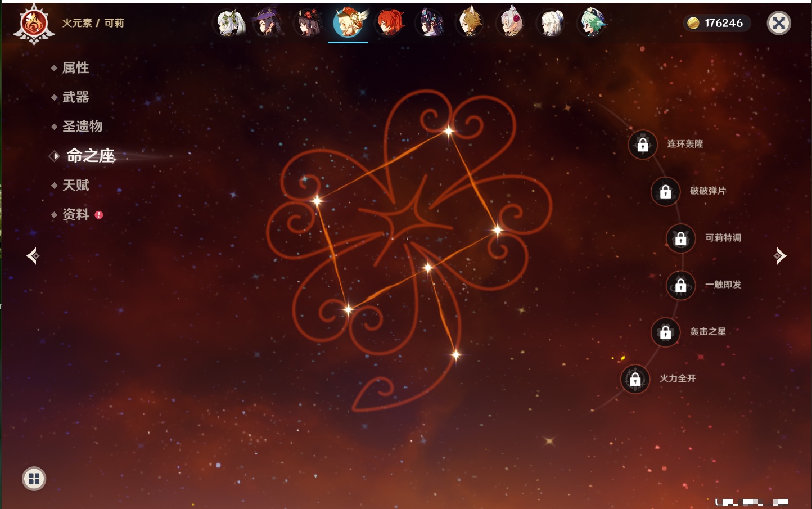The width and height of the screenshot is (812, 509).
Task: Select Mona's purple witch hat portrait
Action: (x=267, y=24)
